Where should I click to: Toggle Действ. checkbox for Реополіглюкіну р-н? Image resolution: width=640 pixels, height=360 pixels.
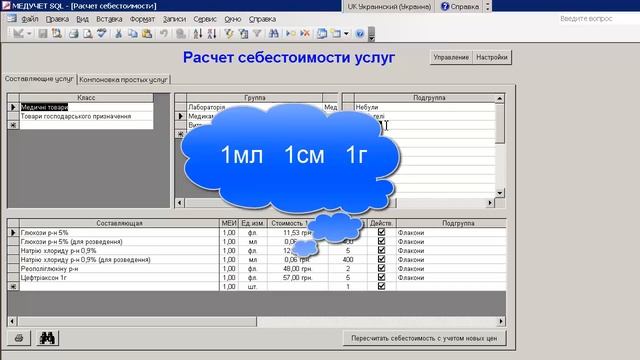tap(381, 268)
